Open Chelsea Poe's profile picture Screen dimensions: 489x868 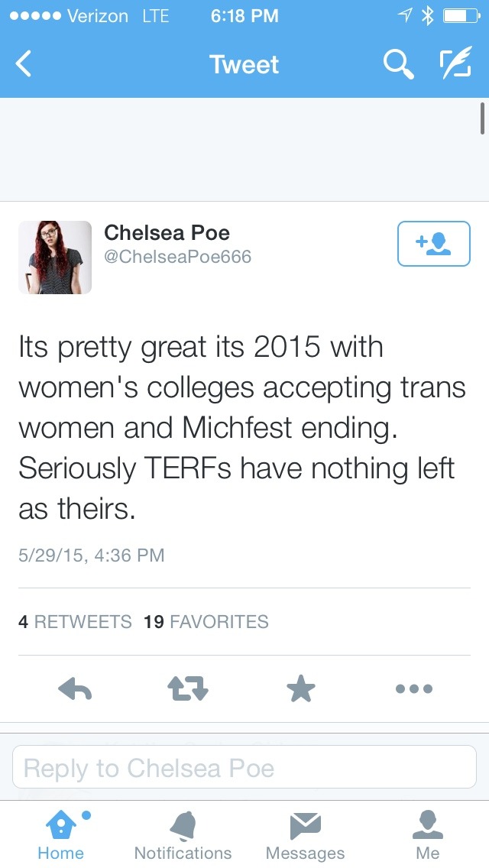[55, 257]
